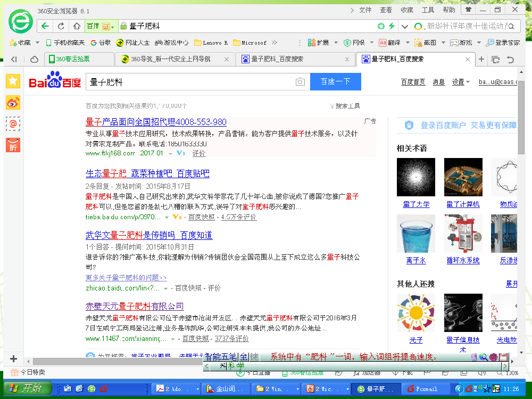Click the IME magnifier search icon

(484, 357)
